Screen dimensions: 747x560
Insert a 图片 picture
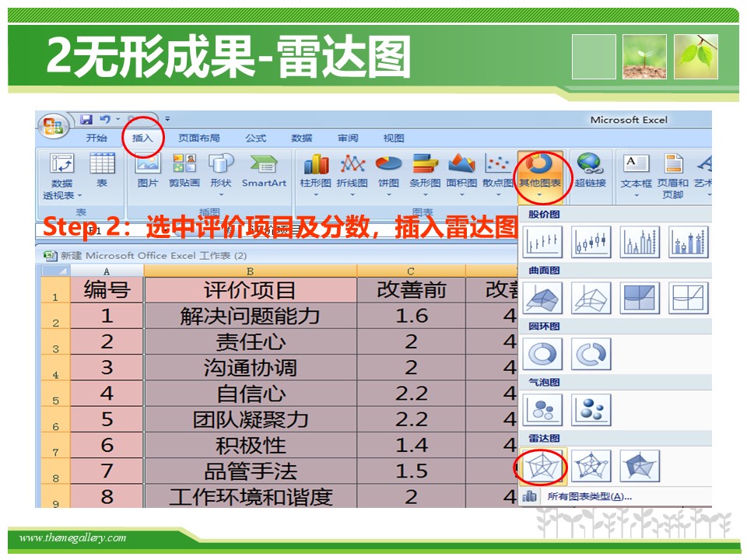[x=148, y=171]
